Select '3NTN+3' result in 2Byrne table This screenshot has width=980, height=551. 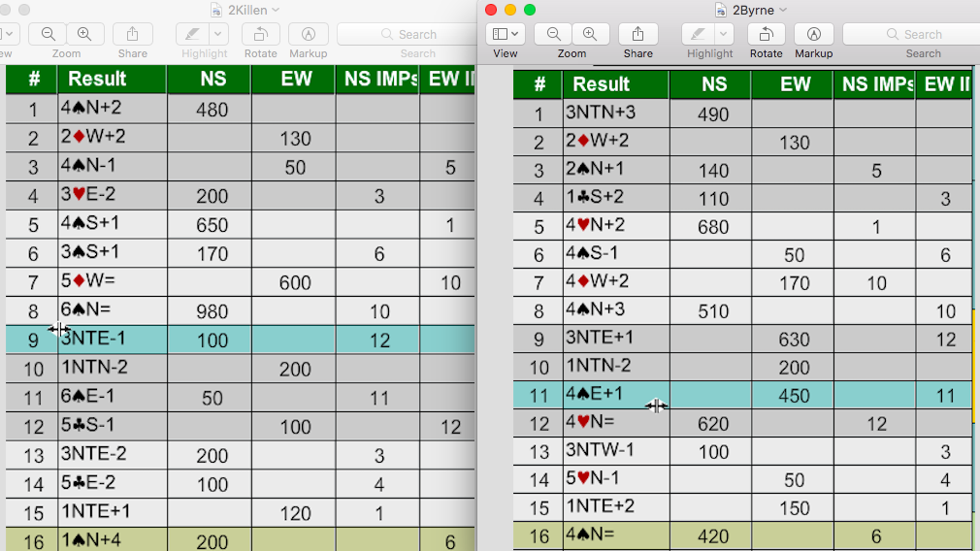tap(601, 113)
